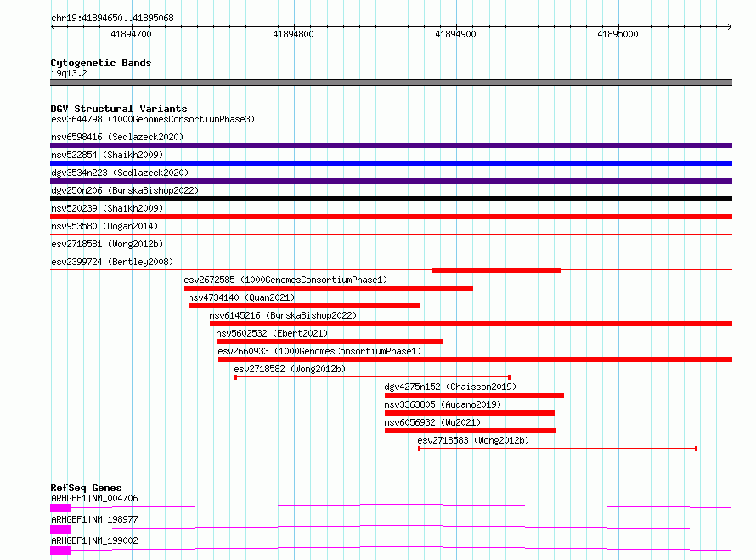Click the ARHGEF1 NM_199002 exon block
The height and width of the screenshot is (560, 756).
(x=61, y=551)
